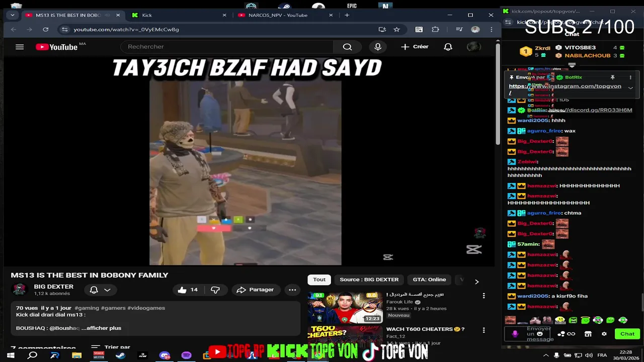Toggle the channel subscription notification bell
644x362 pixels.
click(94, 290)
